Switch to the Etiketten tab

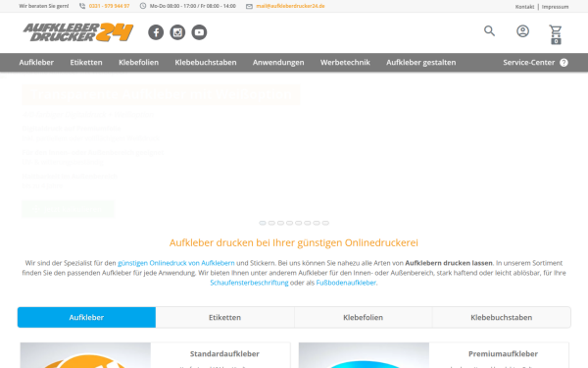[x=225, y=317]
